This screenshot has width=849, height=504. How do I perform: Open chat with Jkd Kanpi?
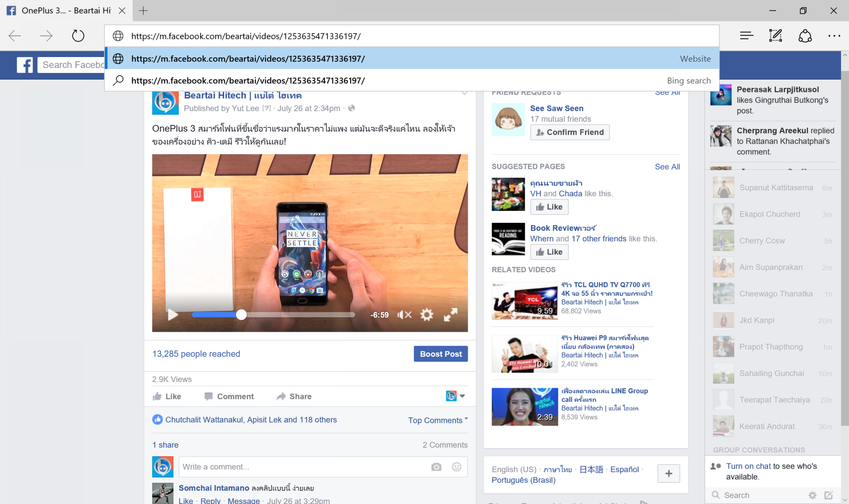[x=773, y=320]
